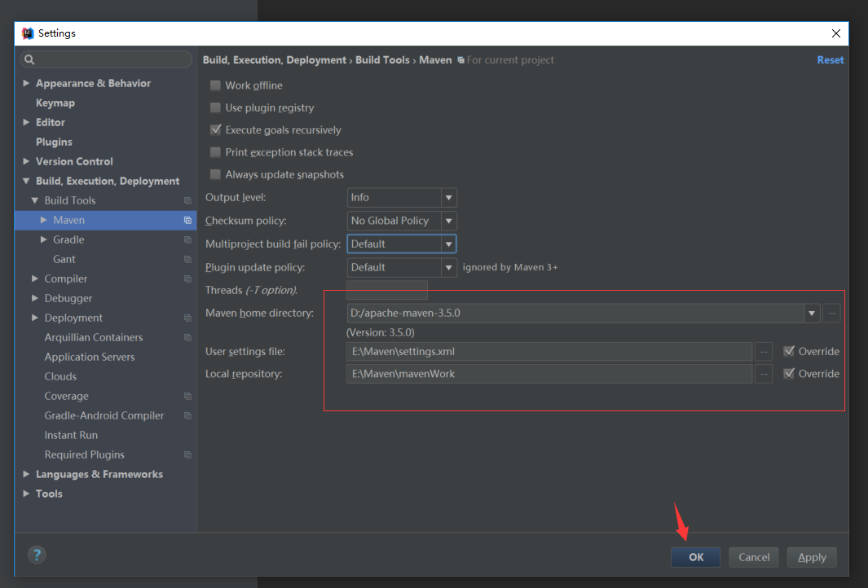
Task: Click the project-level icon beside Coverage row
Action: pos(187,396)
